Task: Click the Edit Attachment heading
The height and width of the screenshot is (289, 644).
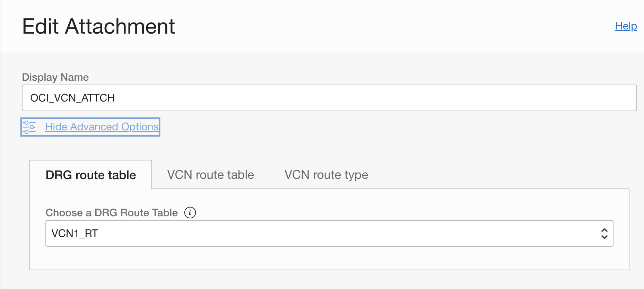Action: [98, 26]
